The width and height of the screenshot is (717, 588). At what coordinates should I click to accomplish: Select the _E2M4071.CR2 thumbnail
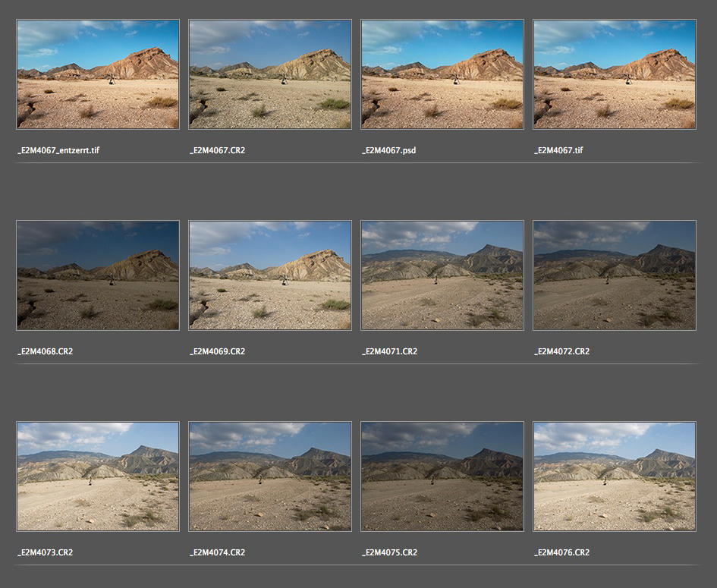[442, 275]
